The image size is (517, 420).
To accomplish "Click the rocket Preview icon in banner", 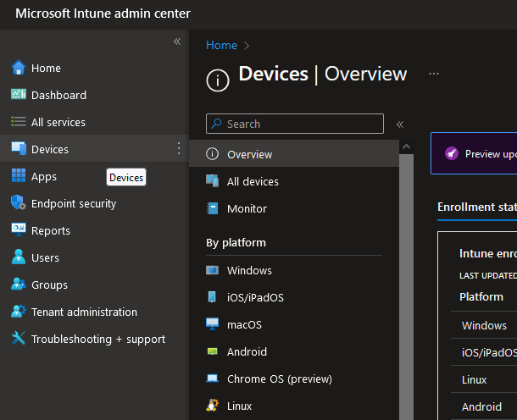I will [x=452, y=153].
